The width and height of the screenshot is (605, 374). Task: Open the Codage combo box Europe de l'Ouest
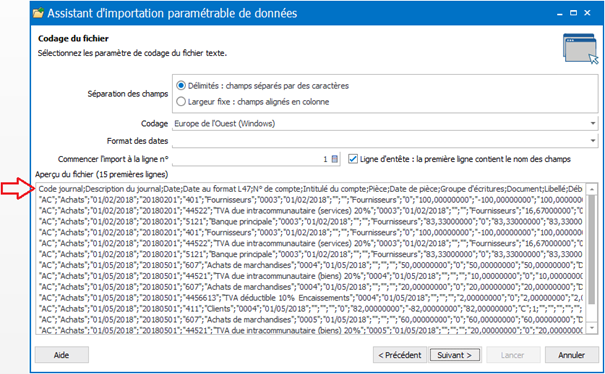(x=385, y=124)
